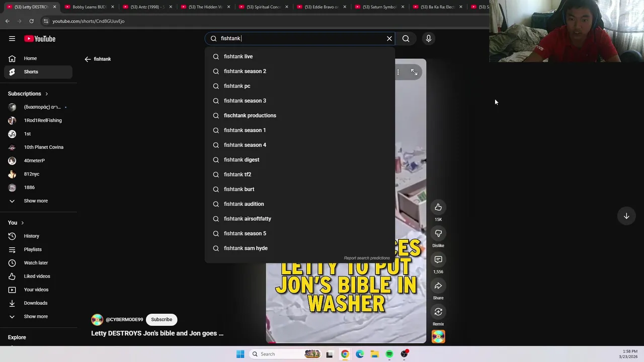Show more under the You section
This screenshot has height=362, width=644.
click(38, 316)
